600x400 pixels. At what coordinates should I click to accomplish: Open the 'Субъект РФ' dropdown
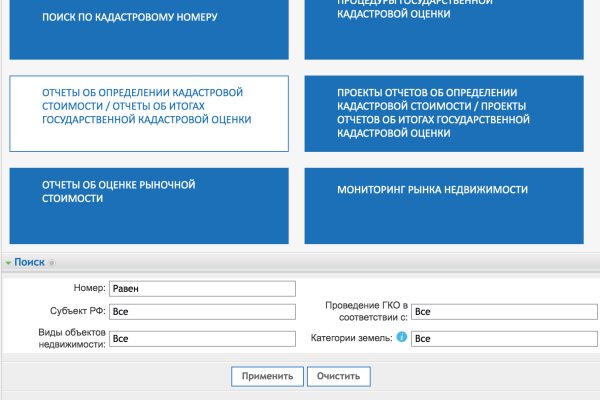tap(202, 312)
